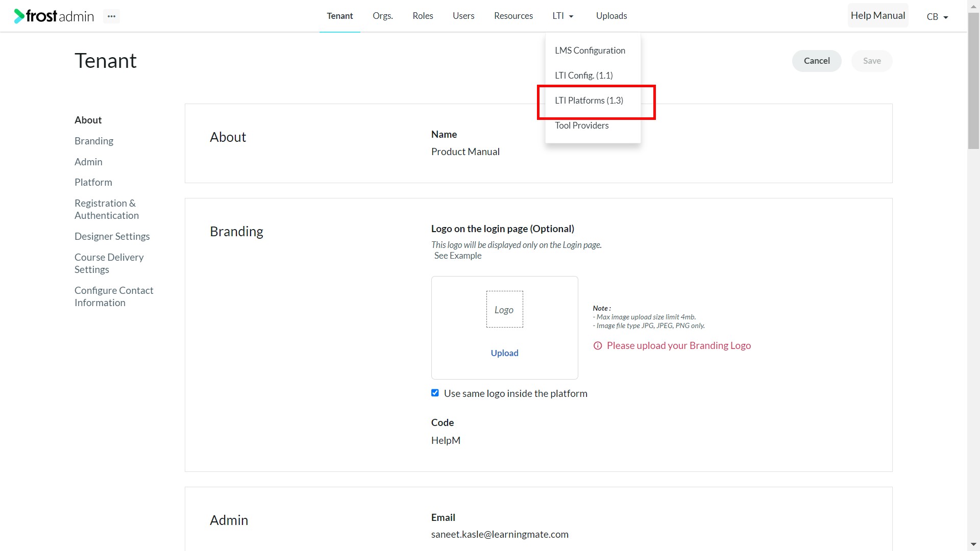The height and width of the screenshot is (551, 980).
Task: Click the Upload link under Logo
Action: pos(504,353)
